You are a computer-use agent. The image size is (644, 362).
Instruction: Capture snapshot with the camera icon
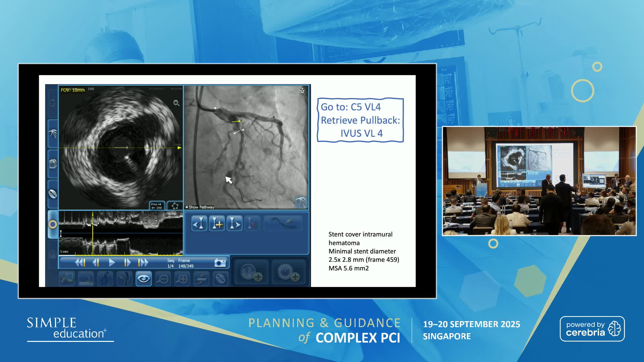coord(220,263)
